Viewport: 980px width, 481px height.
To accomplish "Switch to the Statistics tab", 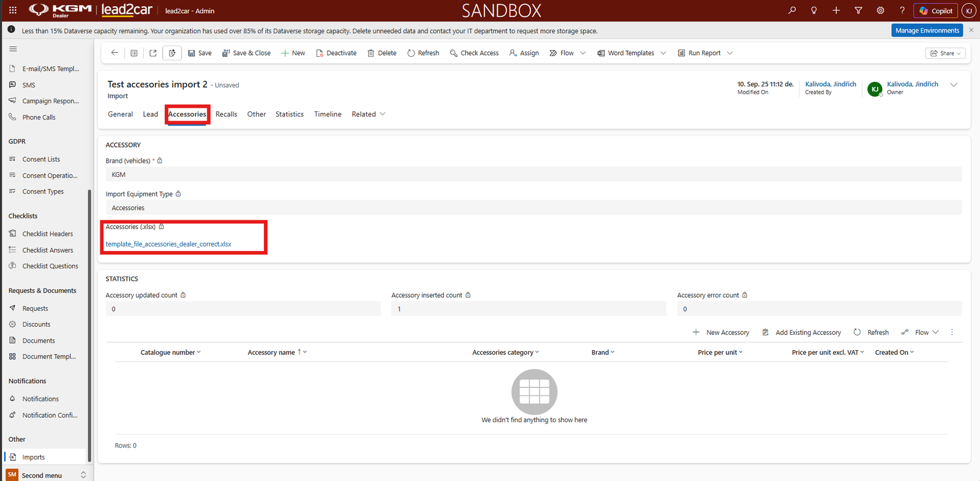I will point(290,114).
